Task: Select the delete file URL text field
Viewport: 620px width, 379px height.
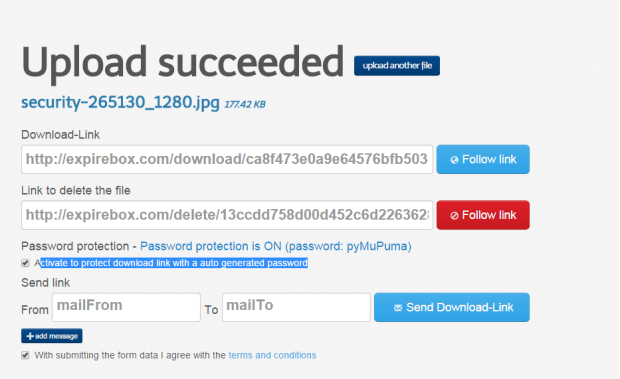Action: [x=227, y=215]
